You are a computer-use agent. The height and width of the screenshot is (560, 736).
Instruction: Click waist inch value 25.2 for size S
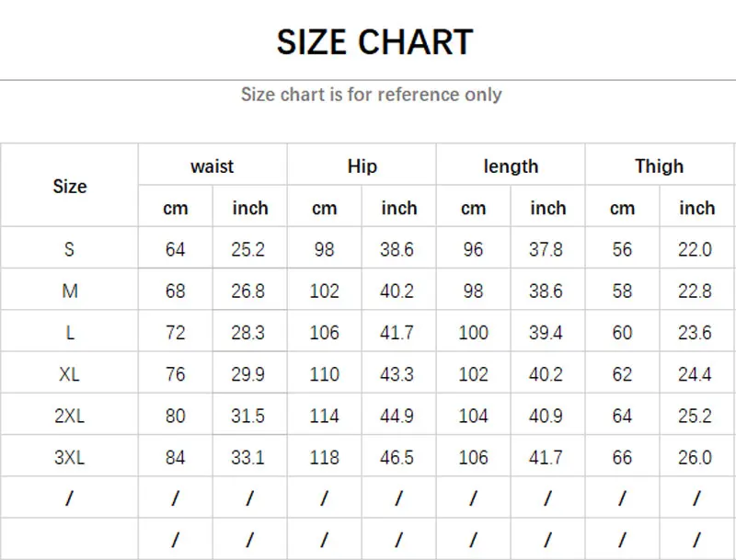248,249
